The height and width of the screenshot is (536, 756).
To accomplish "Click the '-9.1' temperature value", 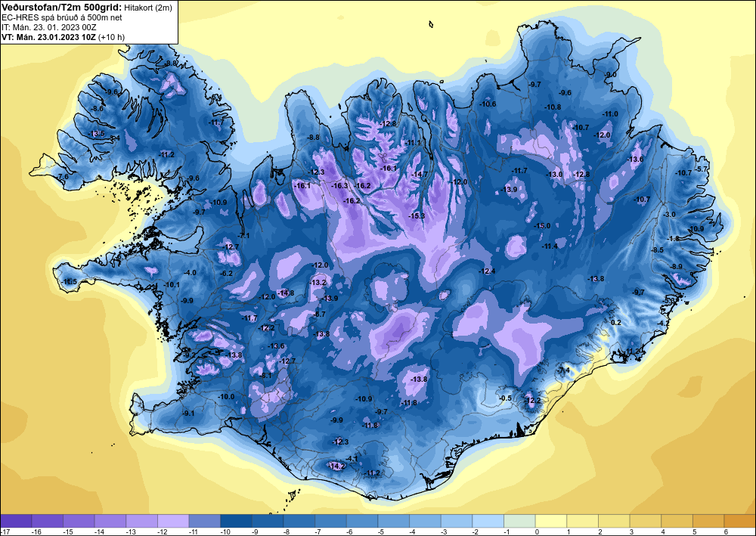I will (x=188, y=414).
